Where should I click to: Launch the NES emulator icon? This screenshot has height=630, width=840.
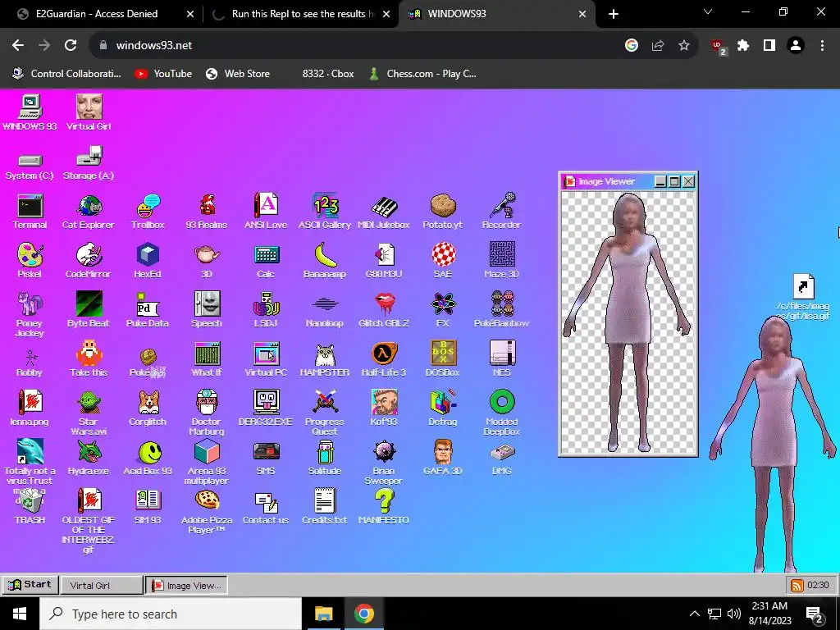click(x=501, y=359)
